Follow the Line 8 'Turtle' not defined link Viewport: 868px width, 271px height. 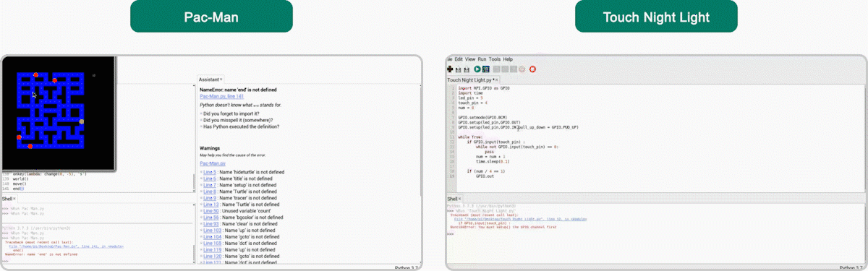[x=210, y=192]
